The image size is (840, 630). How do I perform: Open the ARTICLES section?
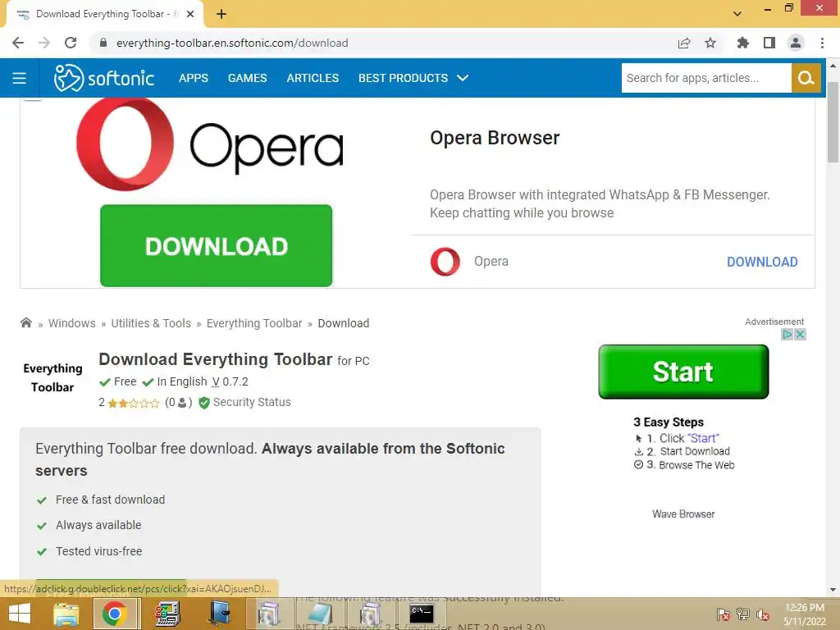click(x=313, y=78)
